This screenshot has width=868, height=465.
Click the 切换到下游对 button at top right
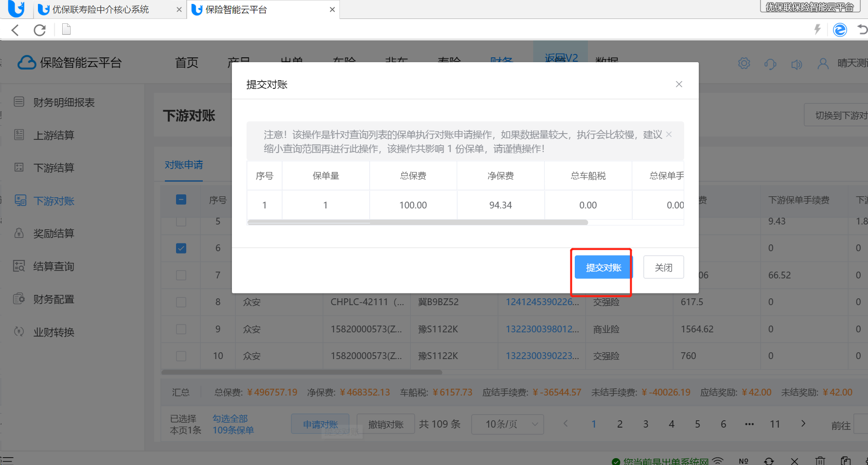836,115
